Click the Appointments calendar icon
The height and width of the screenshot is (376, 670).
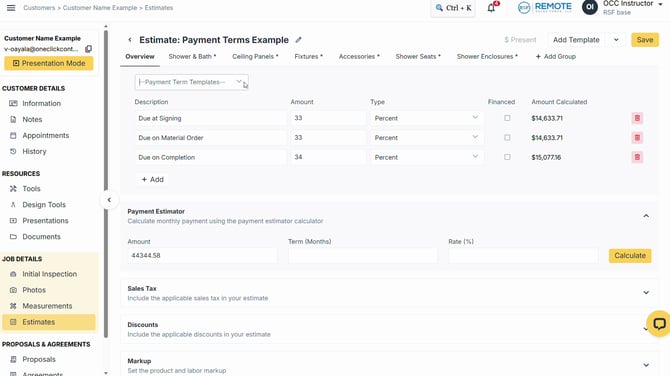coord(13,135)
